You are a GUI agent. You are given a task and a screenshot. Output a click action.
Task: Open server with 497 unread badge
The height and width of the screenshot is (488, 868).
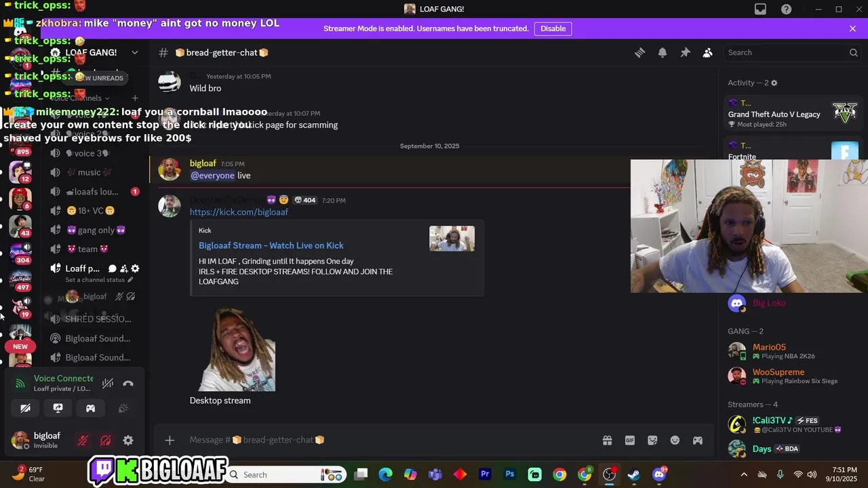coord(20,279)
